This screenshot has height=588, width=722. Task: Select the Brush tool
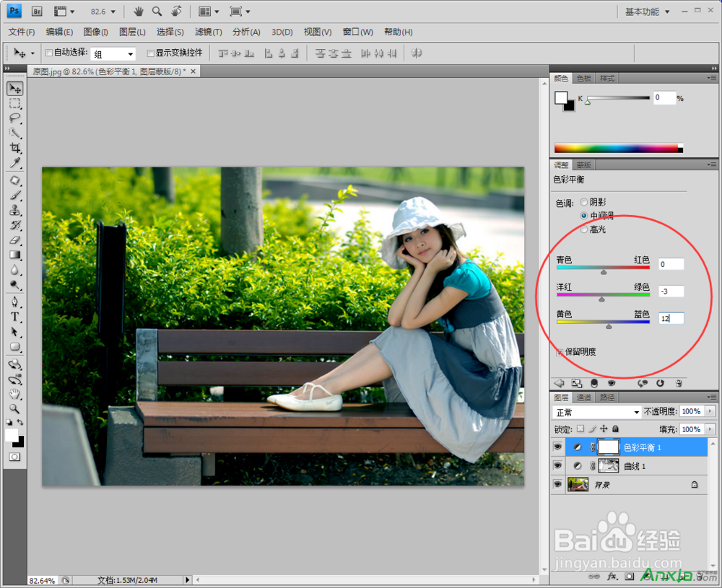(x=14, y=195)
